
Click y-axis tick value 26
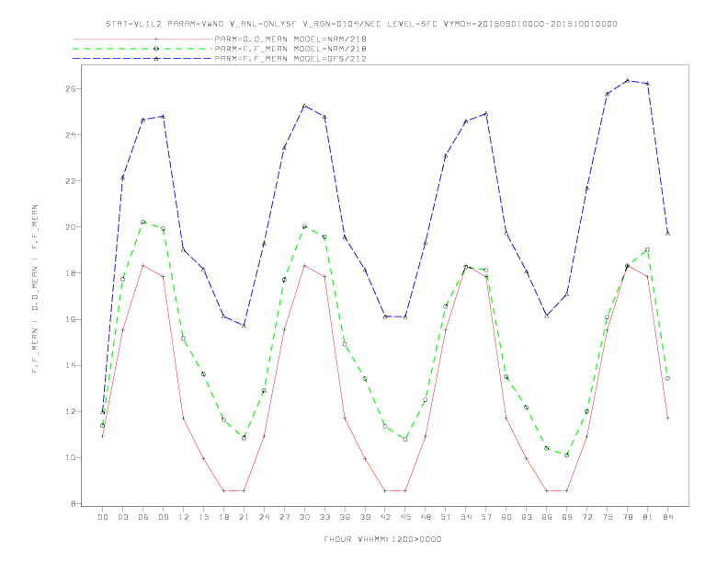point(70,88)
